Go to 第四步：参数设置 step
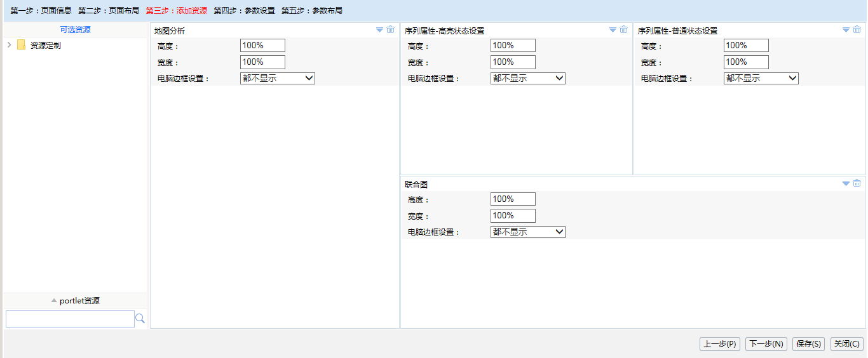This screenshot has height=358, width=868. click(x=245, y=11)
